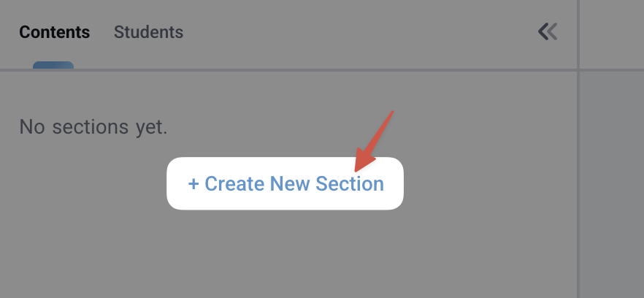Viewport: 644px width, 298px height.
Task: Click the horizontal separator below the tabs
Action: 292,70
